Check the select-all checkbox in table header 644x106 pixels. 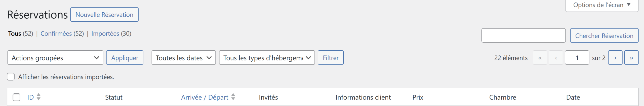pos(17,97)
